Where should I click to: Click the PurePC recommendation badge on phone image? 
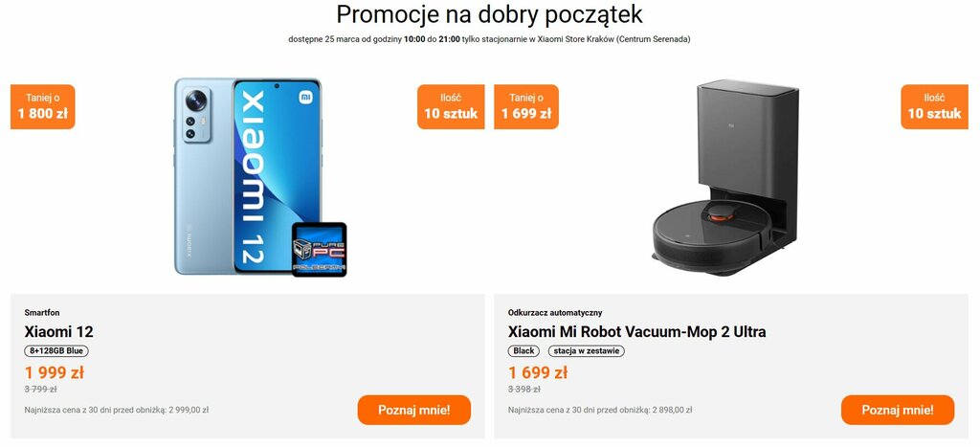(320, 250)
